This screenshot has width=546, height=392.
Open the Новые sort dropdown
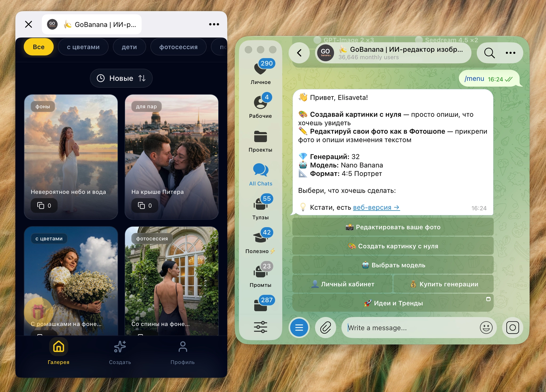click(x=121, y=78)
